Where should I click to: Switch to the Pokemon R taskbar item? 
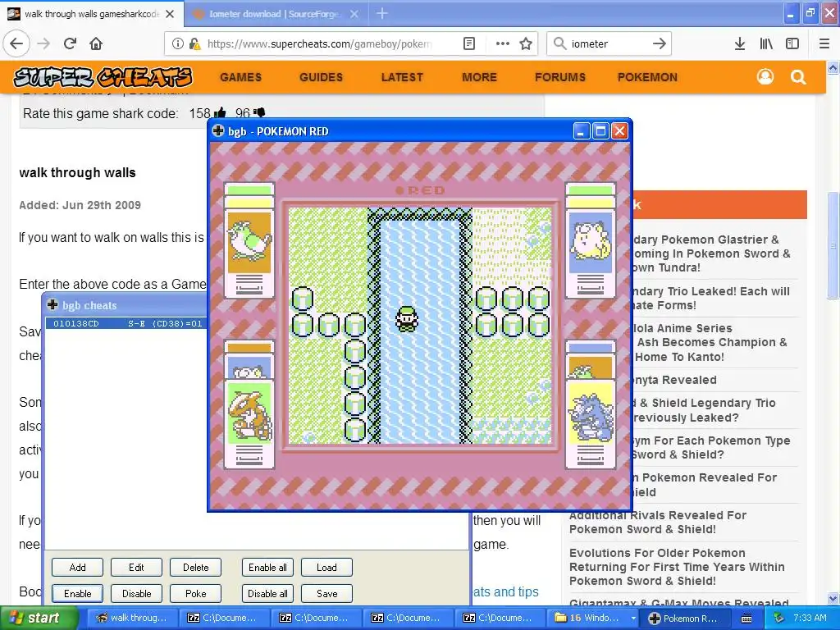687,619
